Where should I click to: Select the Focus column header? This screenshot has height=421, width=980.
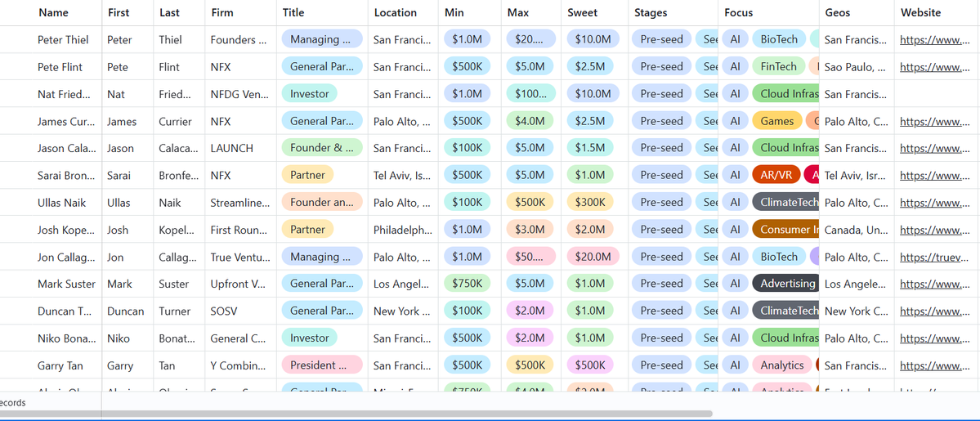pos(739,12)
